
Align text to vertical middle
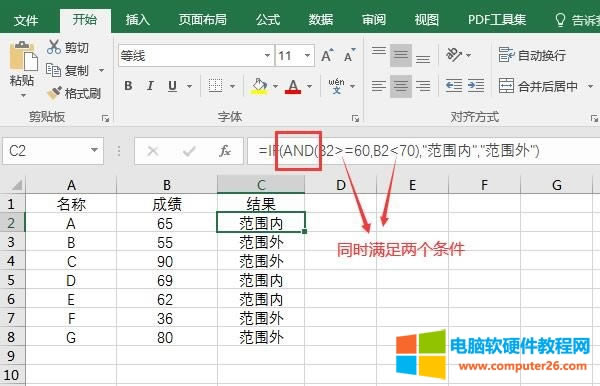[x=401, y=55]
